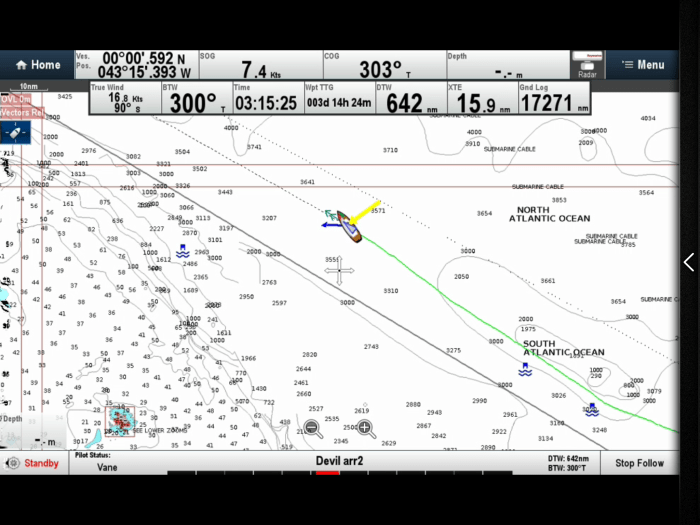Screen dimensions: 700x525
Task: Click the XTE bar indicator strip
Action: click(x=325, y=472)
